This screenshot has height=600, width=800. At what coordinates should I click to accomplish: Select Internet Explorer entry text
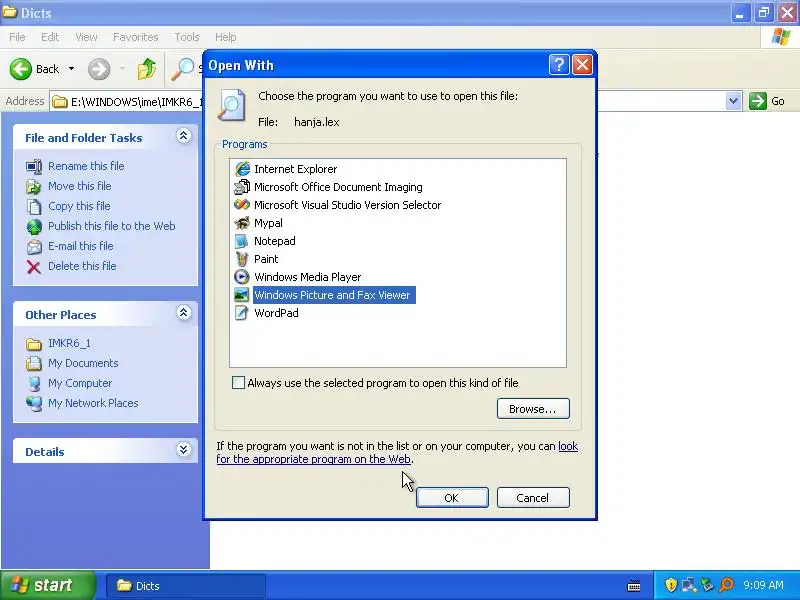pos(295,169)
